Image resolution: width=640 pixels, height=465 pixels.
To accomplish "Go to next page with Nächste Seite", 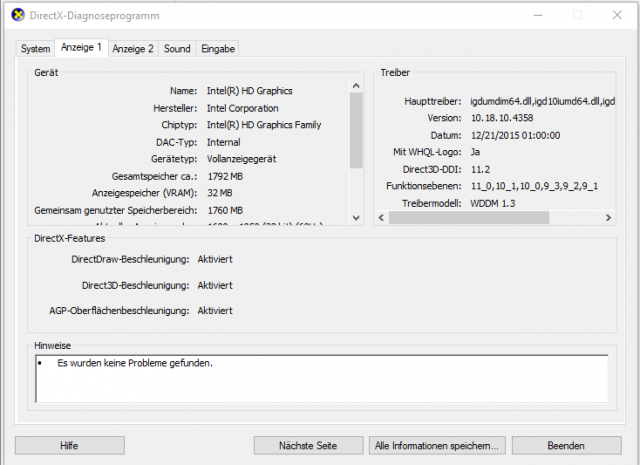I will [307, 445].
